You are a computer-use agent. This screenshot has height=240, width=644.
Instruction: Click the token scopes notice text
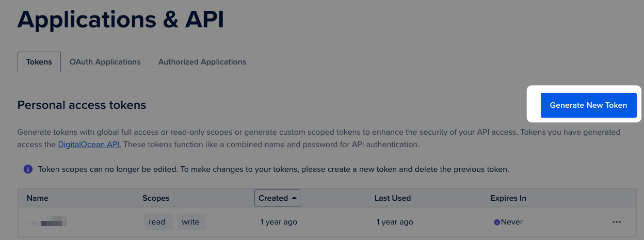273,169
